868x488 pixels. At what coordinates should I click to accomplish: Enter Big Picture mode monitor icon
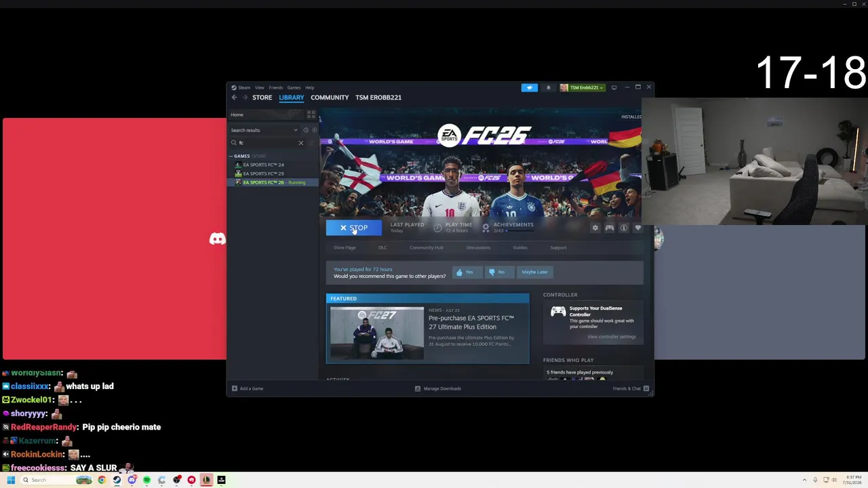(x=614, y=87)
